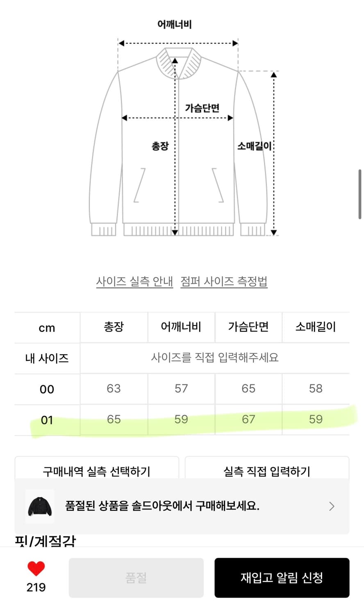Select the highlighted size row 01
The height and width of the screenshot is (615, 364).
click(x=46, y=419)
